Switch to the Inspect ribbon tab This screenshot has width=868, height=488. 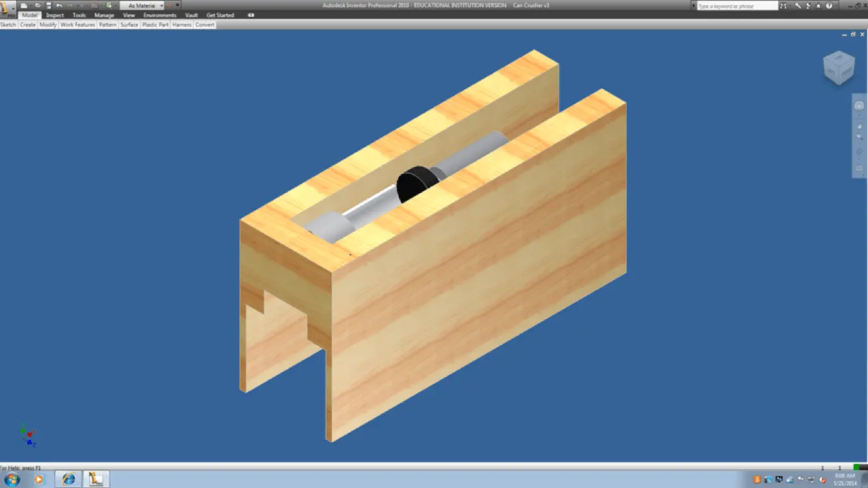pos(55,15)
